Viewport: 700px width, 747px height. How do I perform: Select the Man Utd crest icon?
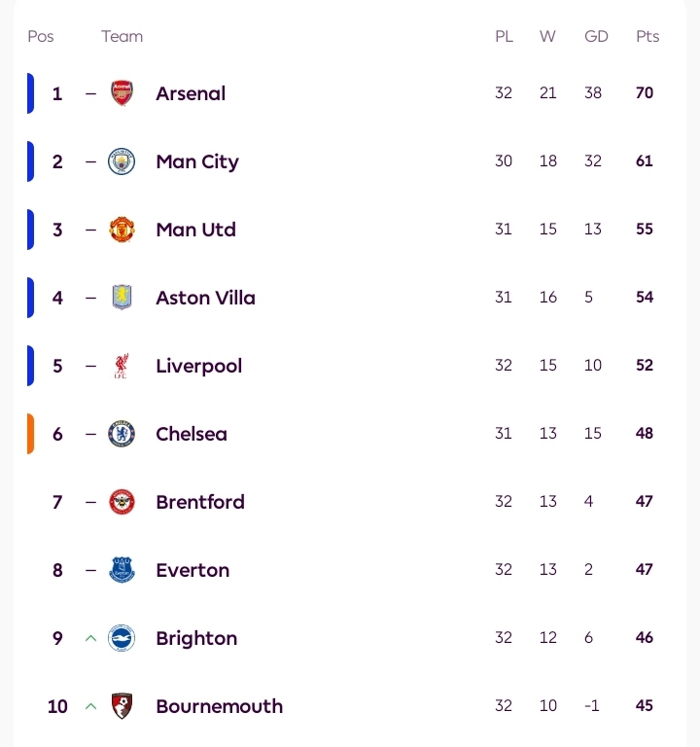pos(122,230)
